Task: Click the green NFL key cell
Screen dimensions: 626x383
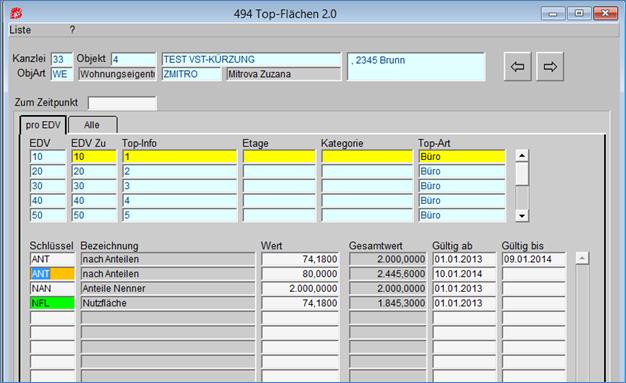Action: 52,303
